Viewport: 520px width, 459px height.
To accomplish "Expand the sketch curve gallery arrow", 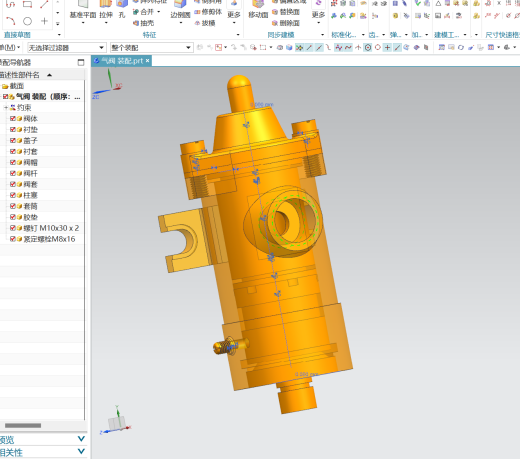I will 58,24.
